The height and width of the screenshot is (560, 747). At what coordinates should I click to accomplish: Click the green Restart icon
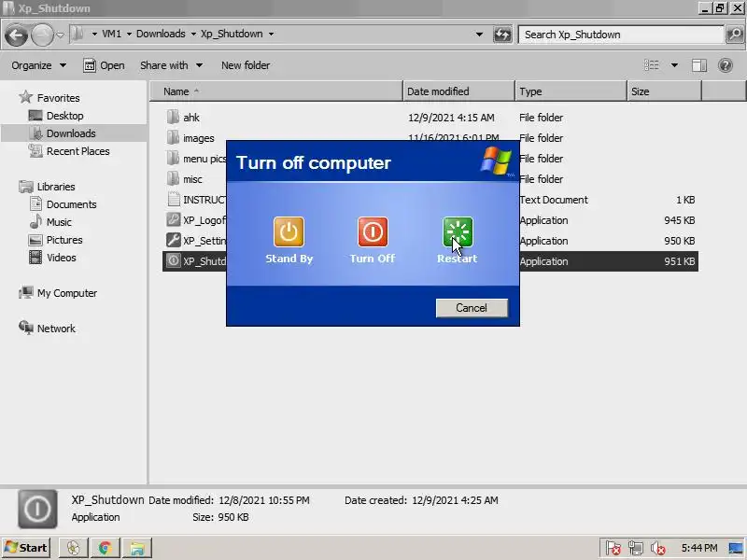point(458,231)
